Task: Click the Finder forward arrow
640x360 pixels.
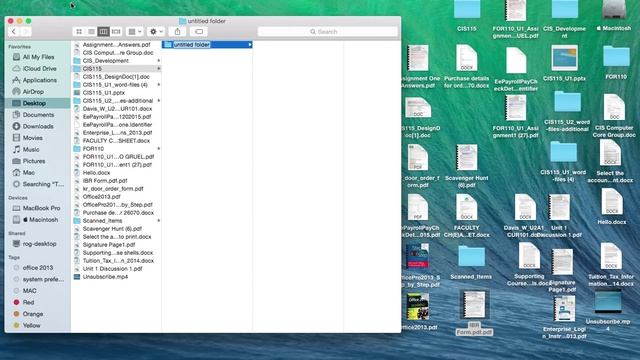Action: click(x=26, y=31)
